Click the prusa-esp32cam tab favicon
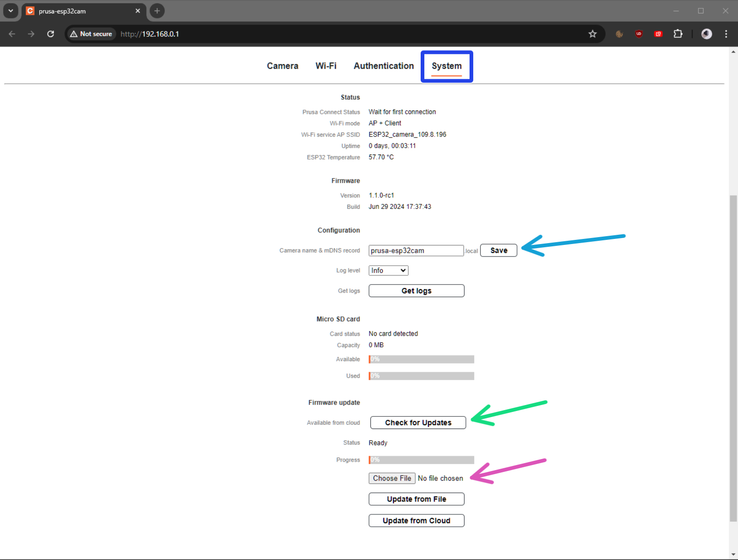738x560 pixels. [x=30, y=11]
